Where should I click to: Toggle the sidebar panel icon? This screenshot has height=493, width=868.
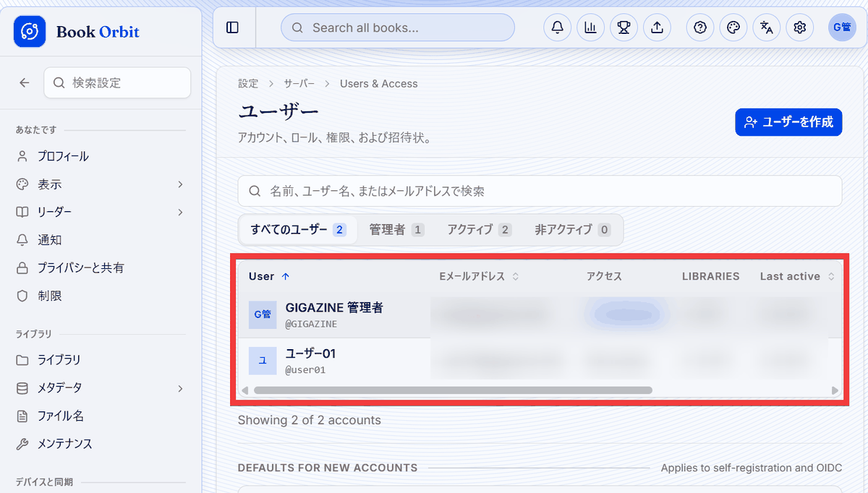(x=232, y=27)
